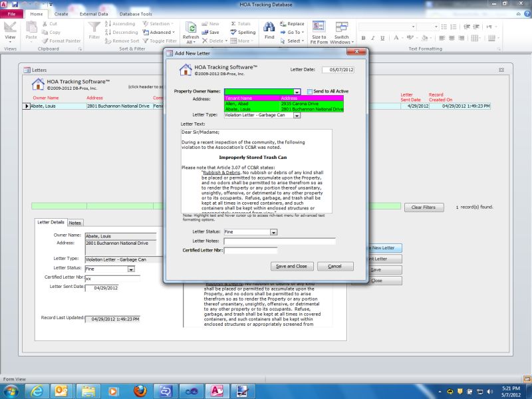Apply Underline text formatting
The width and height of the screenshot is (532, 399).
382,38
